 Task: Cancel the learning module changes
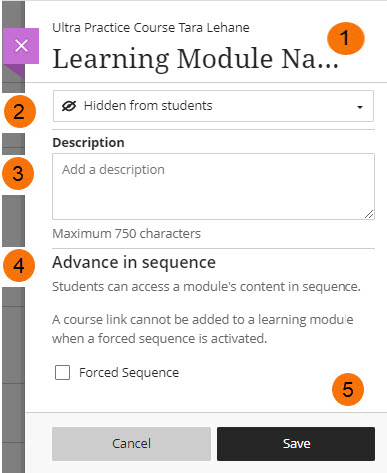coord(131,444)
